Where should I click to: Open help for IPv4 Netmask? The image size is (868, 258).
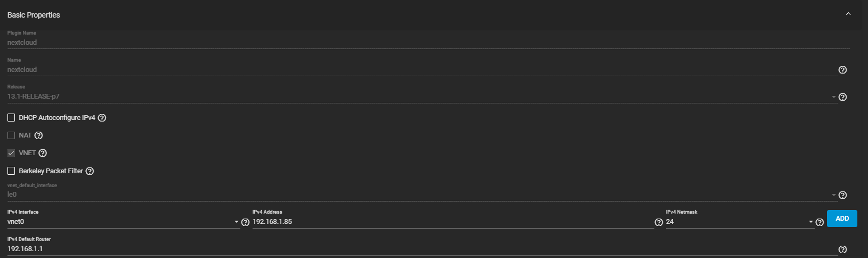pyautogui.click(x=820, y=222)
